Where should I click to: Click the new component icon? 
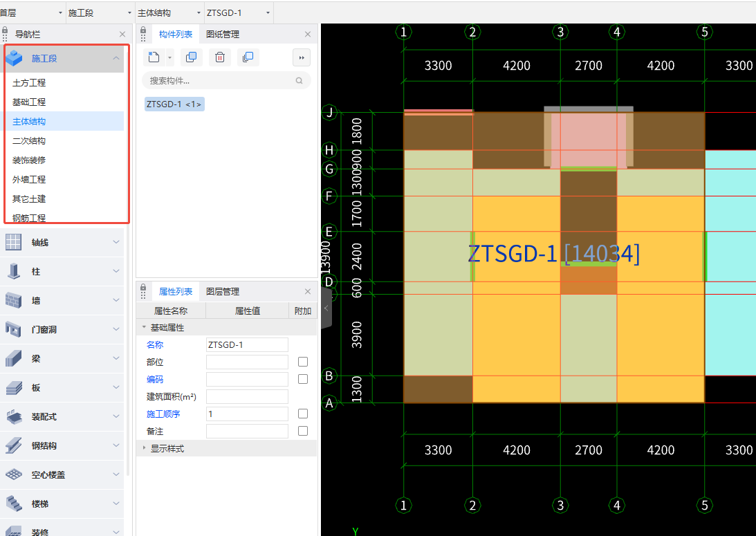pos(154,57)
